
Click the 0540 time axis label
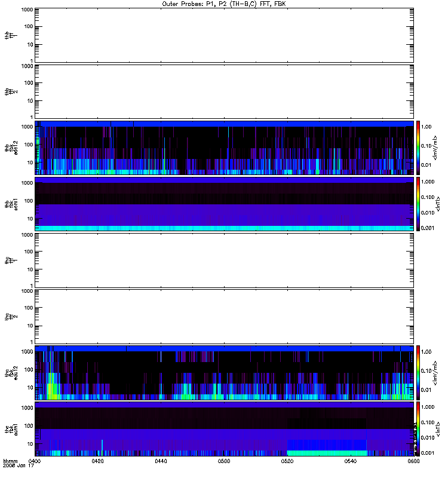351,461
